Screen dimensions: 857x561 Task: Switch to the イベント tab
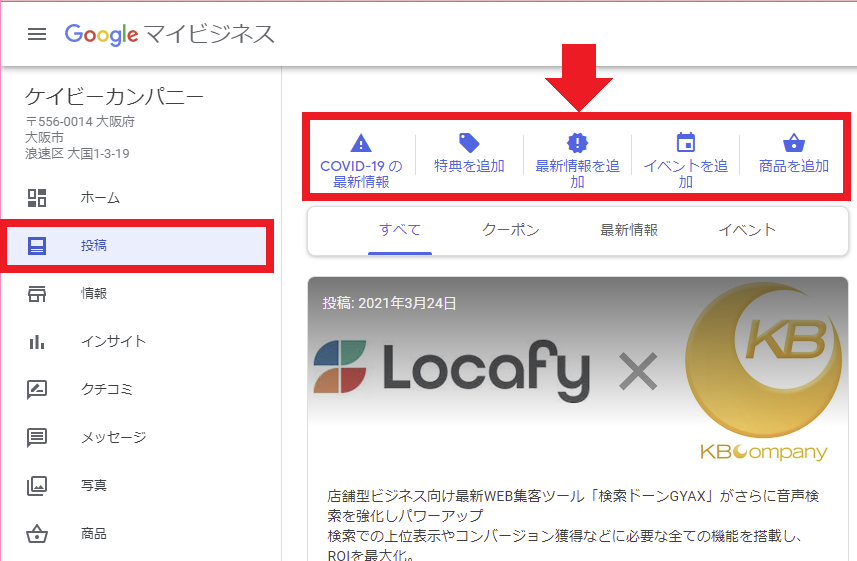[747, 230]
